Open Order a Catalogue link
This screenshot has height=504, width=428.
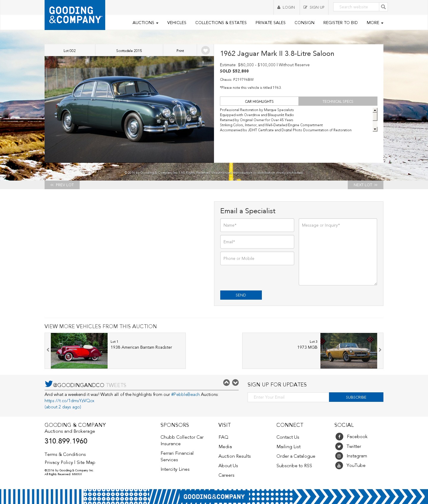(x=296, y=456)
